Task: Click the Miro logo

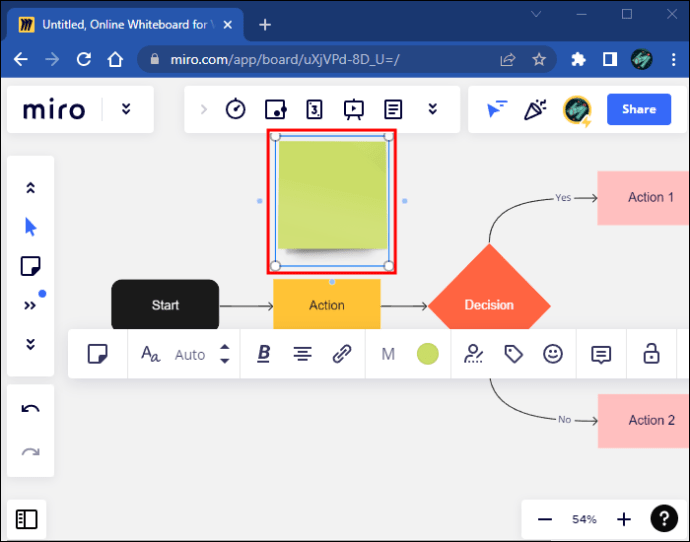Action: [54, 109]
